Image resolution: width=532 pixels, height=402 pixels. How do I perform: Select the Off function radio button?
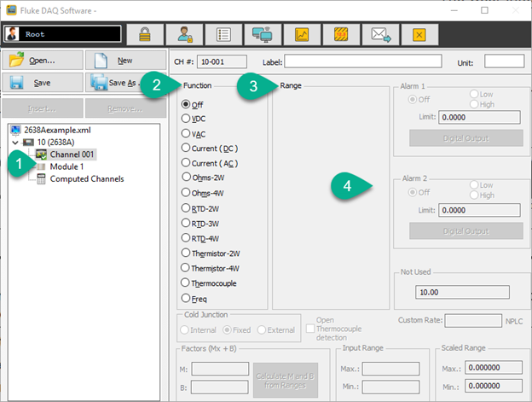[186, 104]
